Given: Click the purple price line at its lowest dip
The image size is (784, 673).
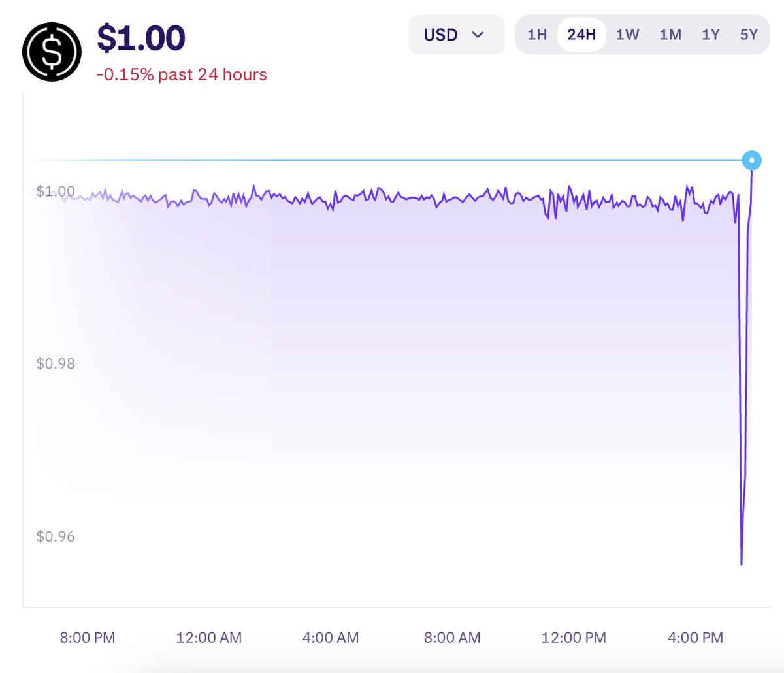Looking at the screenshot, I should click(x=742, y=562).
